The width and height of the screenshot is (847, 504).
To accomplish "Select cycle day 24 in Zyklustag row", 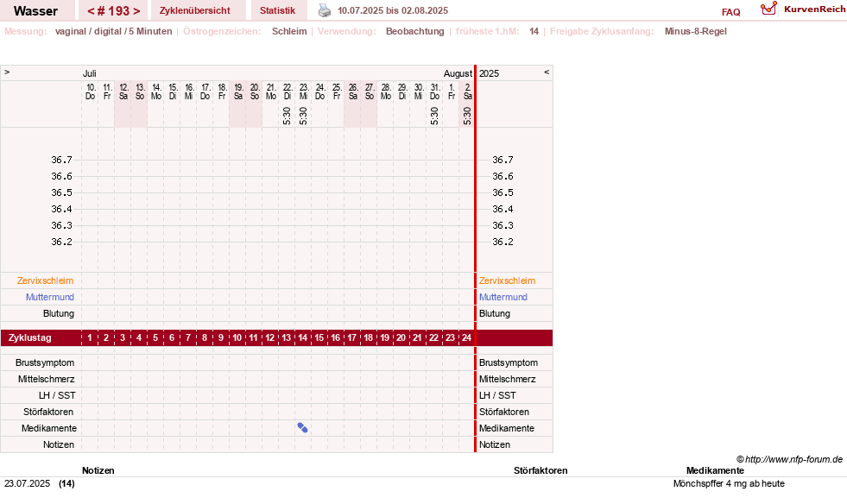I will point(466,337).
